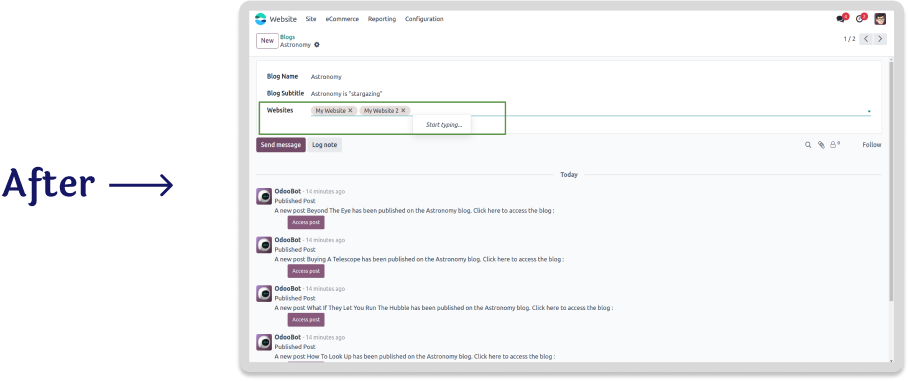Open the Configuration menu
This screenshot has height=381, width=908.
click(424, 19)
